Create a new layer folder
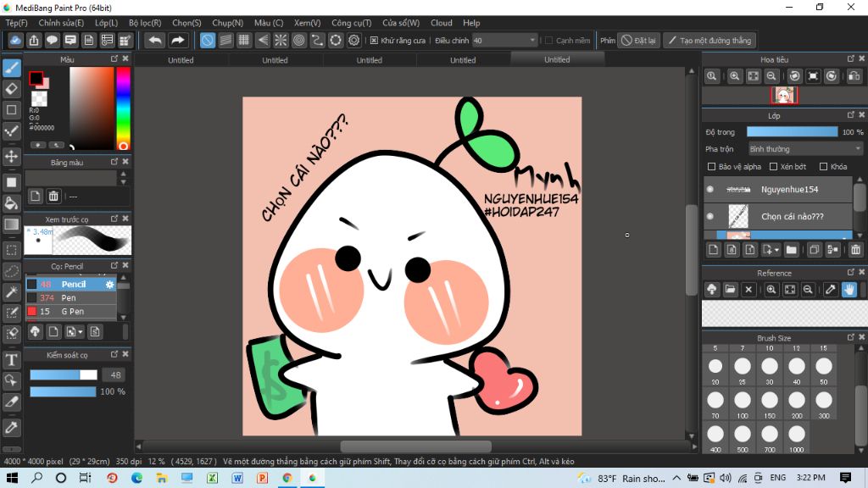Screen dimensions: 868x488 point(792,250)
